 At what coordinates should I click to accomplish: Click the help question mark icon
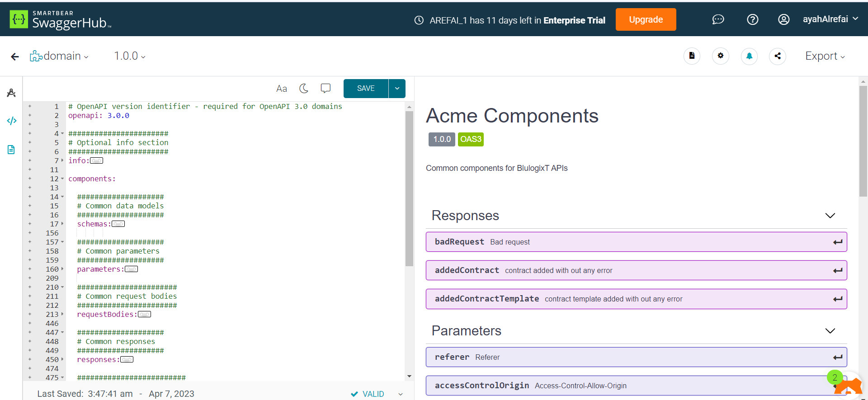752,19
